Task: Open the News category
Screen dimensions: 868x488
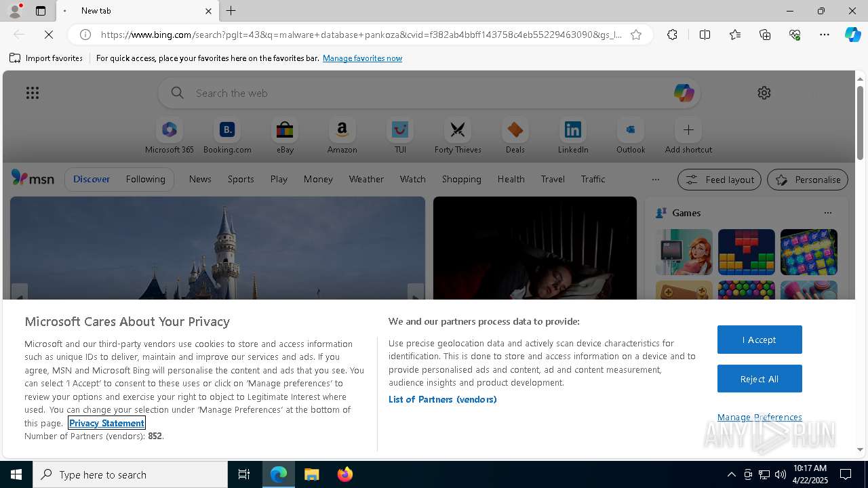Action: coord(200,179)
